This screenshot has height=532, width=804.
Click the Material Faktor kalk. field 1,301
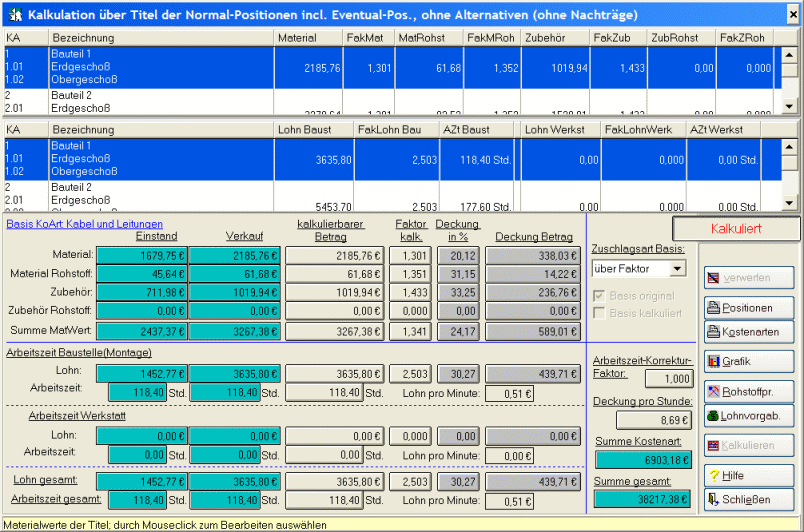(409, 256)
